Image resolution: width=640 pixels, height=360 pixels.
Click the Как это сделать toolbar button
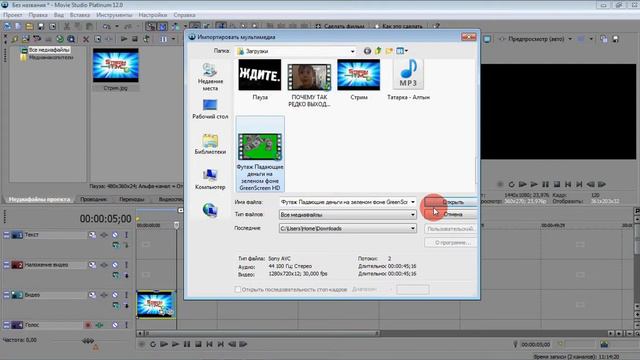click(x=398, y=27)
